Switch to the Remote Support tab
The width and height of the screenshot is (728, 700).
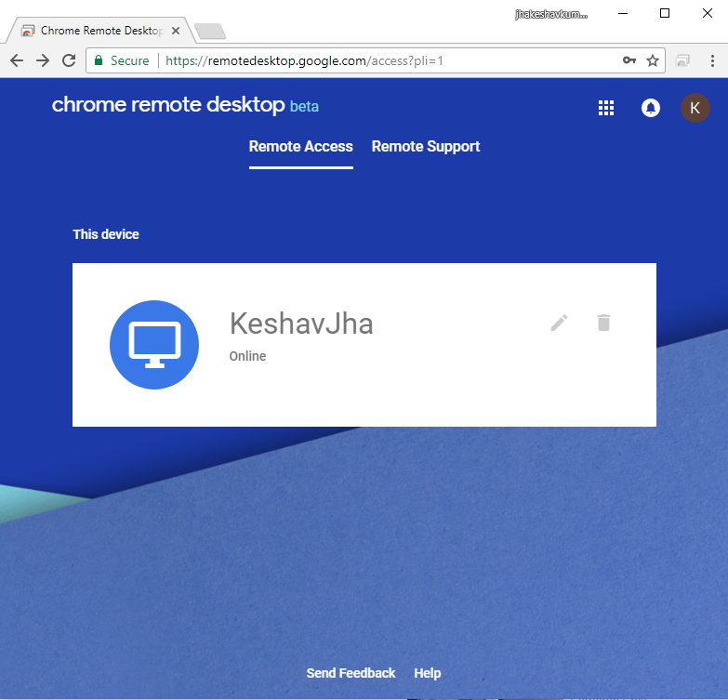click(425, 146)
